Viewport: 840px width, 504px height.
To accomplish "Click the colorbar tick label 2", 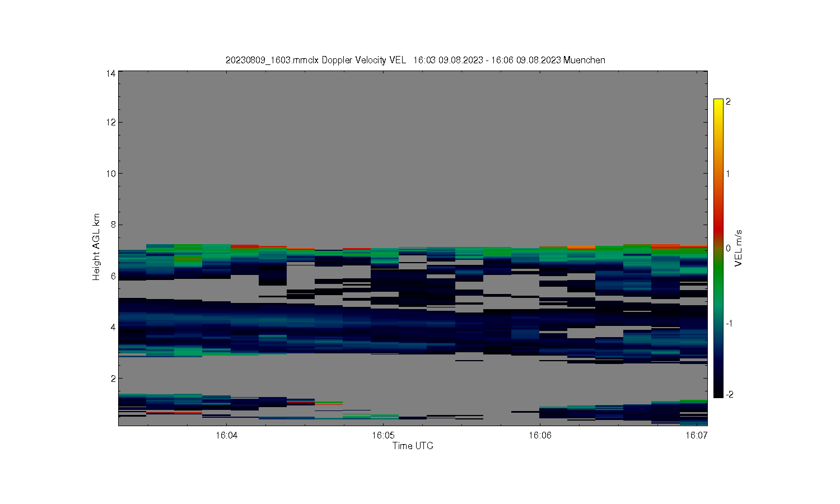I will click(728, 102).
